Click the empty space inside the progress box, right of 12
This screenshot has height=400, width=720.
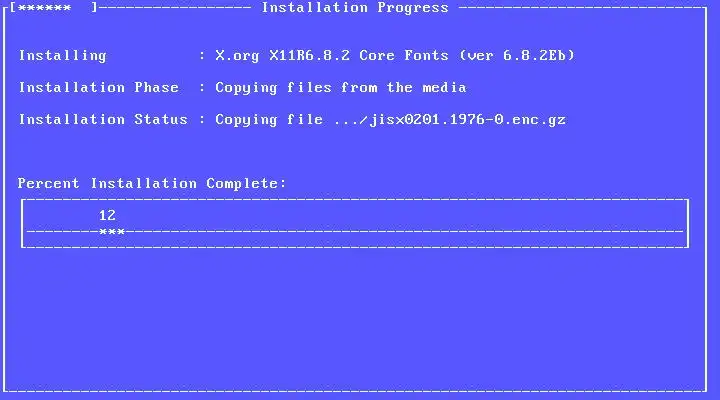tap(399, 215)
